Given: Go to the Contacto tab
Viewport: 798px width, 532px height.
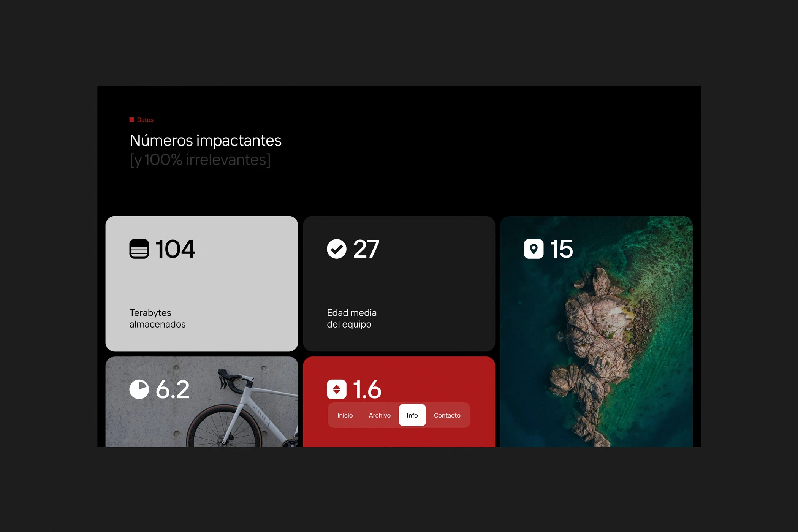Looking at the screenshot, I should (447, 415).
